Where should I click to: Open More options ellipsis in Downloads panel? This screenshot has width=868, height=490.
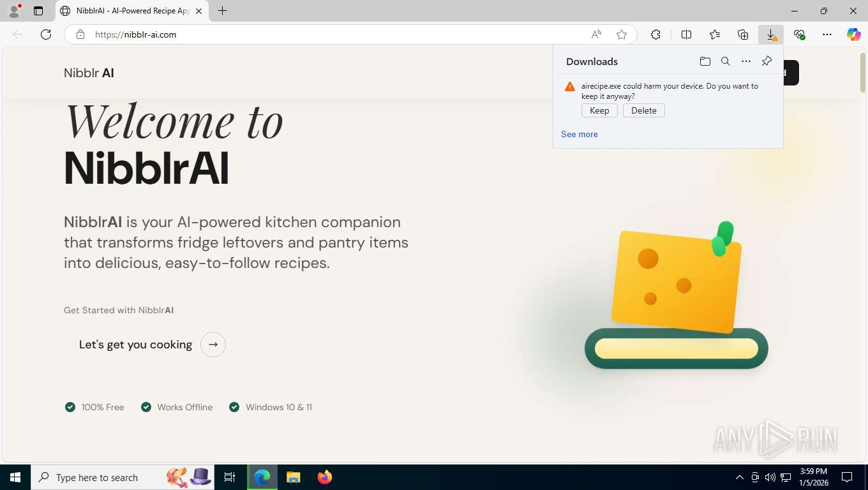745,61
